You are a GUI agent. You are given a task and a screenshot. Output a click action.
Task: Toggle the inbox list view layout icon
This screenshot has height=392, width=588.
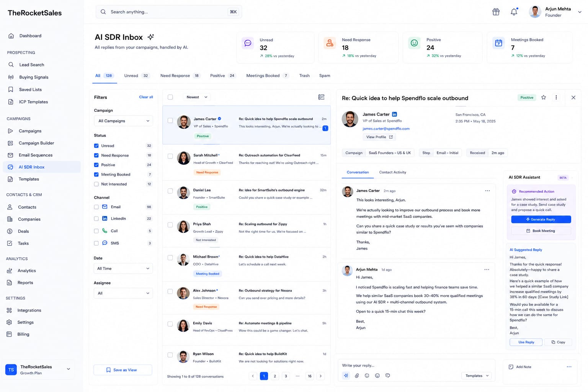point(321,97)
